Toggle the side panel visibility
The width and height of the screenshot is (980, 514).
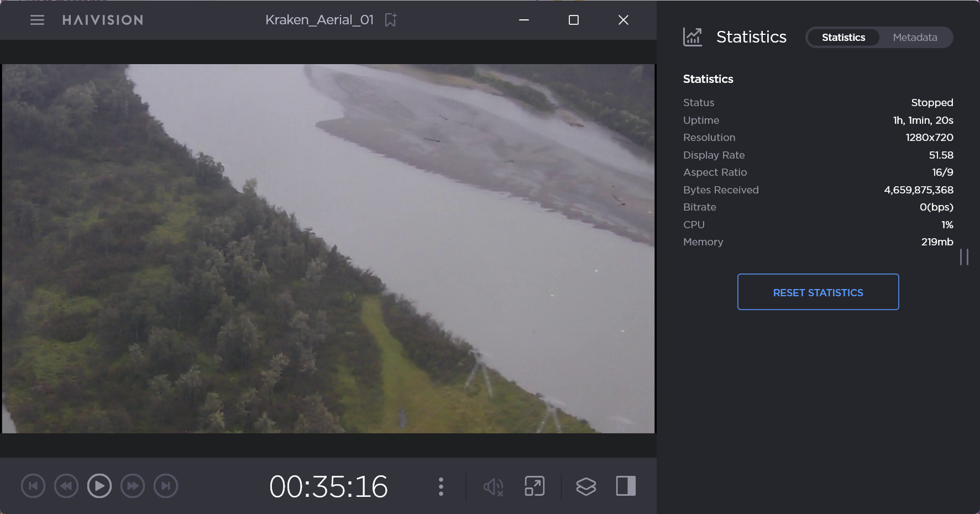[x=626, y=486]
